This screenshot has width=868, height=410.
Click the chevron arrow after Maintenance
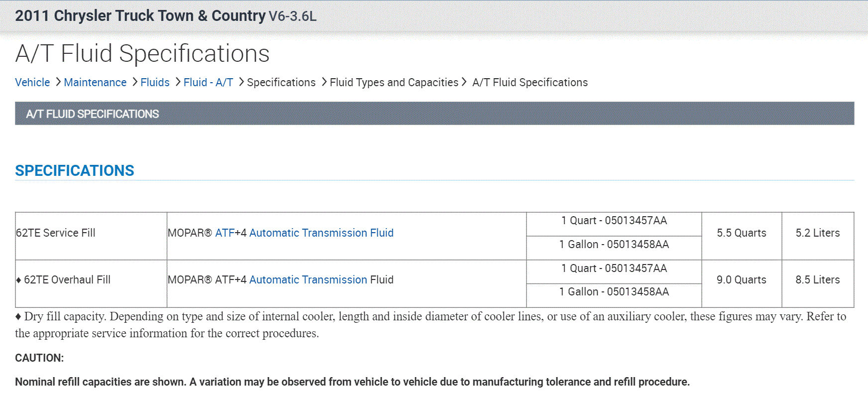click(134, 82)
